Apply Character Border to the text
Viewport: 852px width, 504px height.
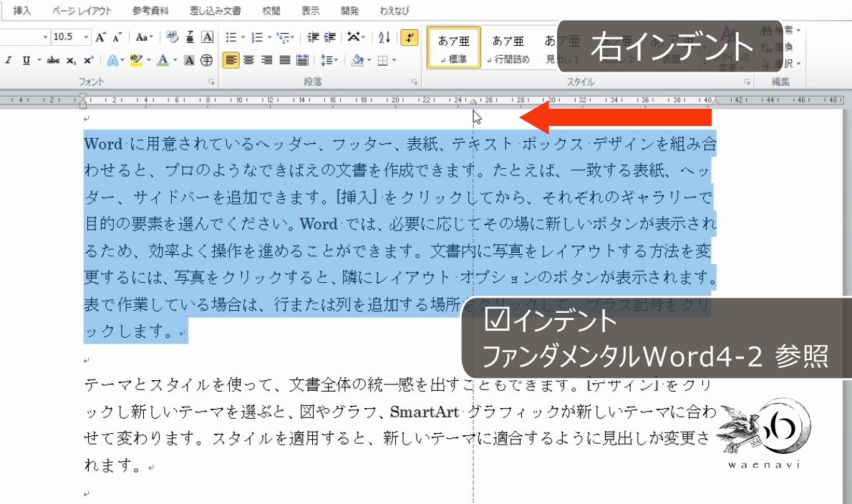click(207, 37)
